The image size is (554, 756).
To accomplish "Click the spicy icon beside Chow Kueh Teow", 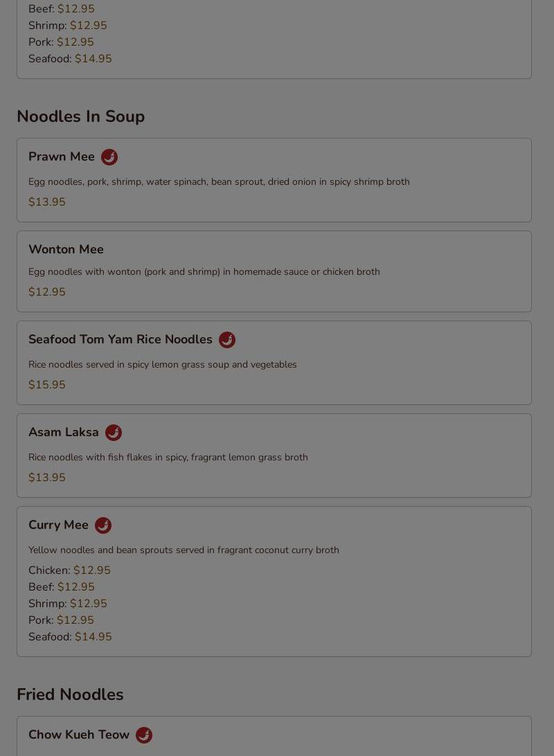I will [143, 735].
